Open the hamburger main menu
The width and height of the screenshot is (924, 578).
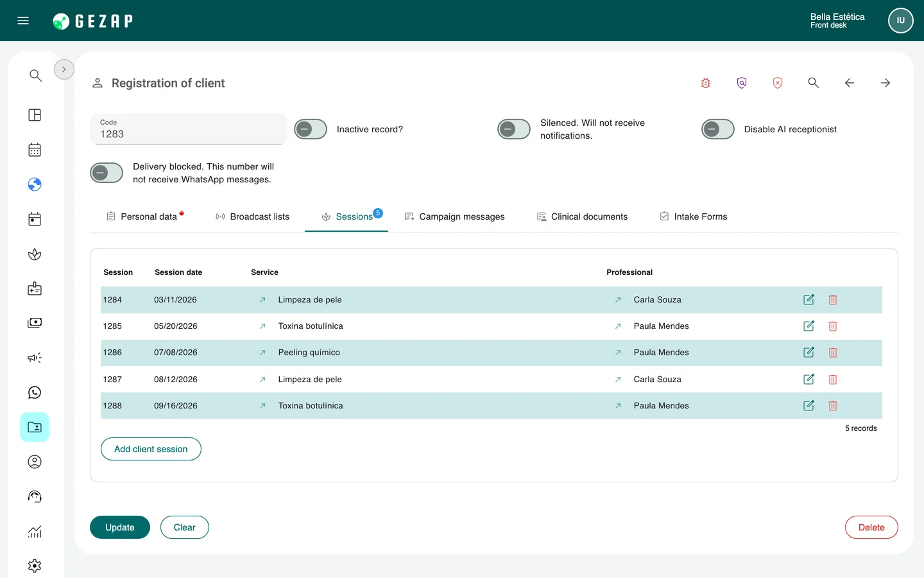tap(23, 21)
